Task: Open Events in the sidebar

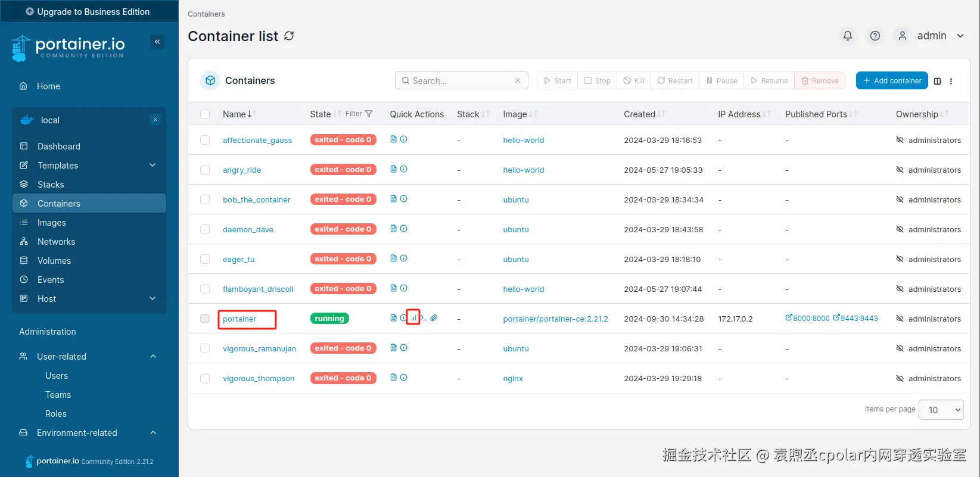Action: tap(51, 280)
